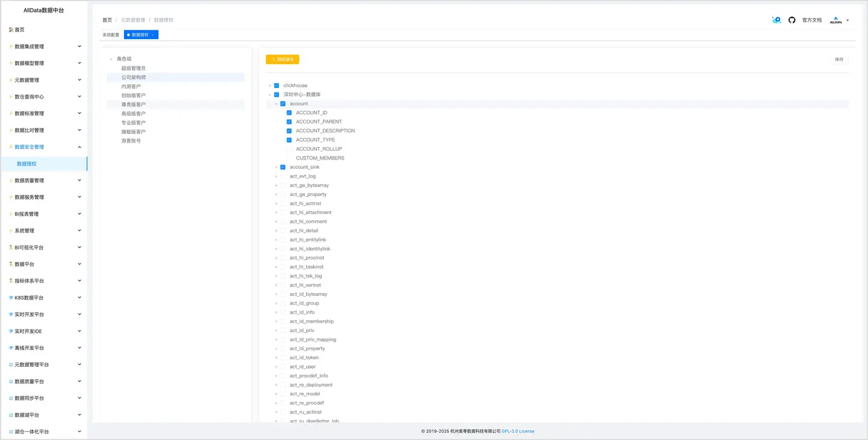Viewport: 868px width, 440px height.
Task: Uncheck the clickhouse checkbox
Action: point(277,86)
